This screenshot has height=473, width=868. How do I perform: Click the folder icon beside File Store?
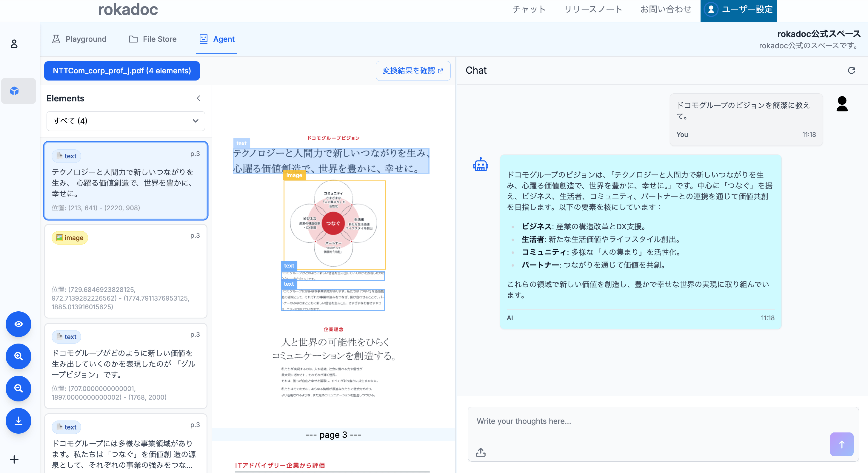pos(133,39)
